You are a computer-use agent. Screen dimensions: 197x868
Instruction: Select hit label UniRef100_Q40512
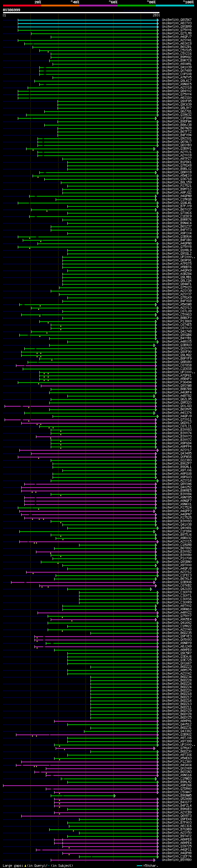pyautogui.click(x=177, y=724)
